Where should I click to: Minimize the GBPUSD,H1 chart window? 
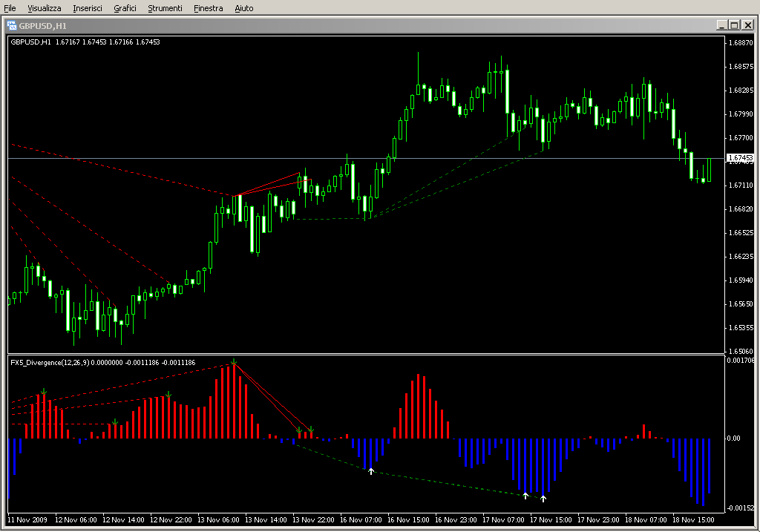click(721, 25)
